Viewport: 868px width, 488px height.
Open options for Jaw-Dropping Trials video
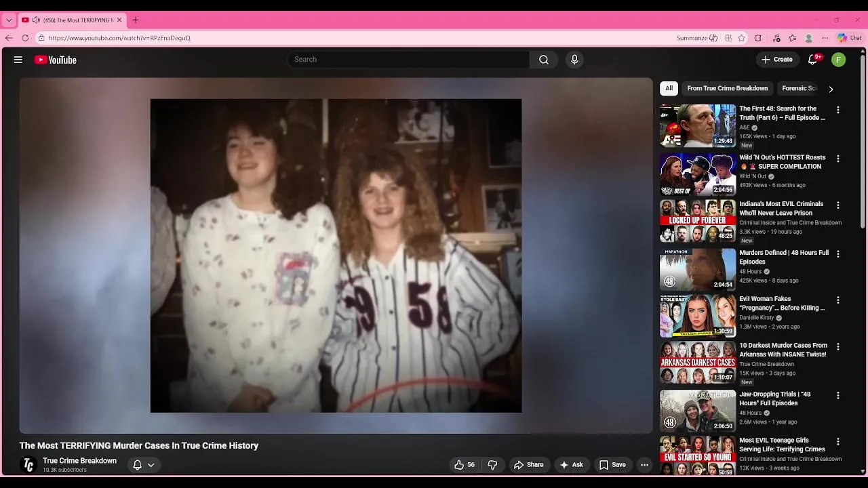pos(838,395)
